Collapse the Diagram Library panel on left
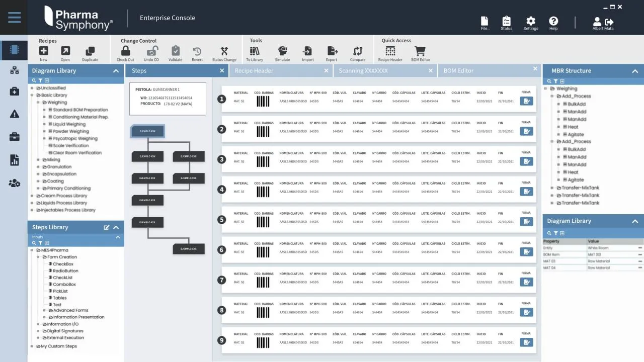Screen dimensions: 644x362 (116, 71)
